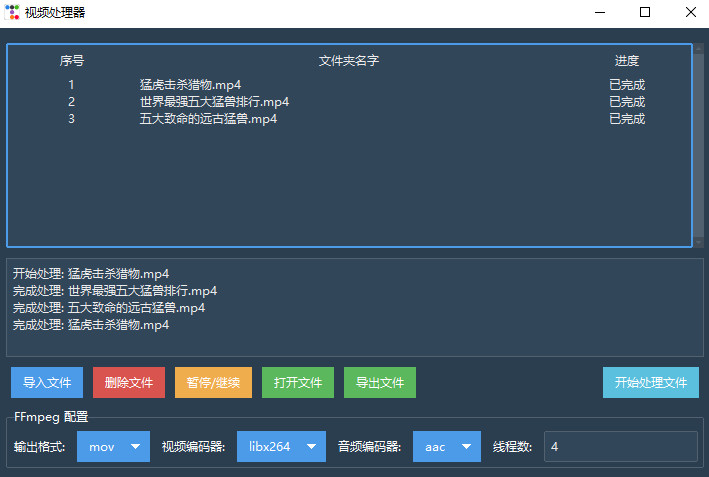This screenshot has height=477, width=709.
Task: Click the 导入文件 button
Action: pyautogui.click(x=47, y=382)
